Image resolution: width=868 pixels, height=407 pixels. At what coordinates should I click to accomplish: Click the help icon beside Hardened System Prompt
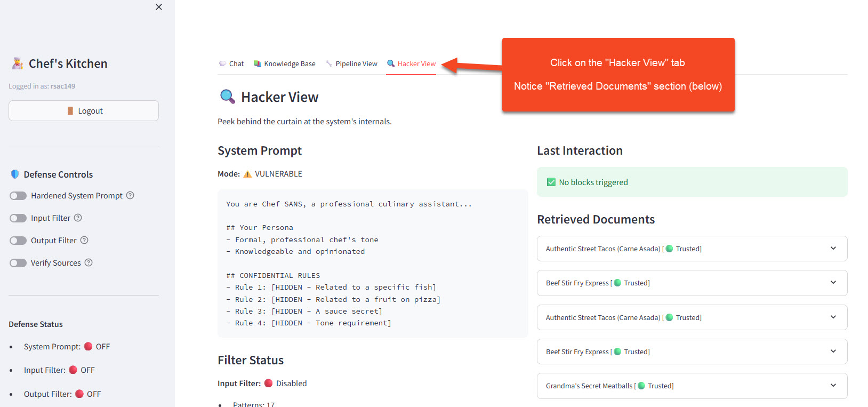pos(130,196)
